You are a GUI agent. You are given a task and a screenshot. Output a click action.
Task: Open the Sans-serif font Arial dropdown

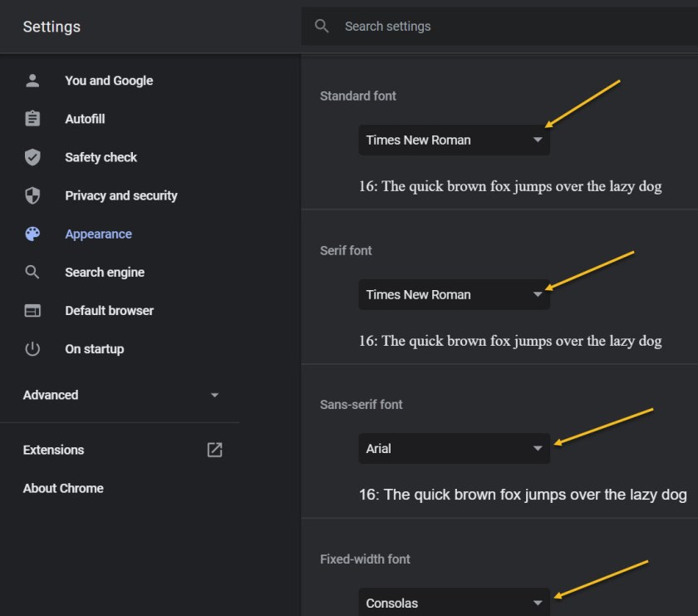pyautogui.click(x=454, y=449)
